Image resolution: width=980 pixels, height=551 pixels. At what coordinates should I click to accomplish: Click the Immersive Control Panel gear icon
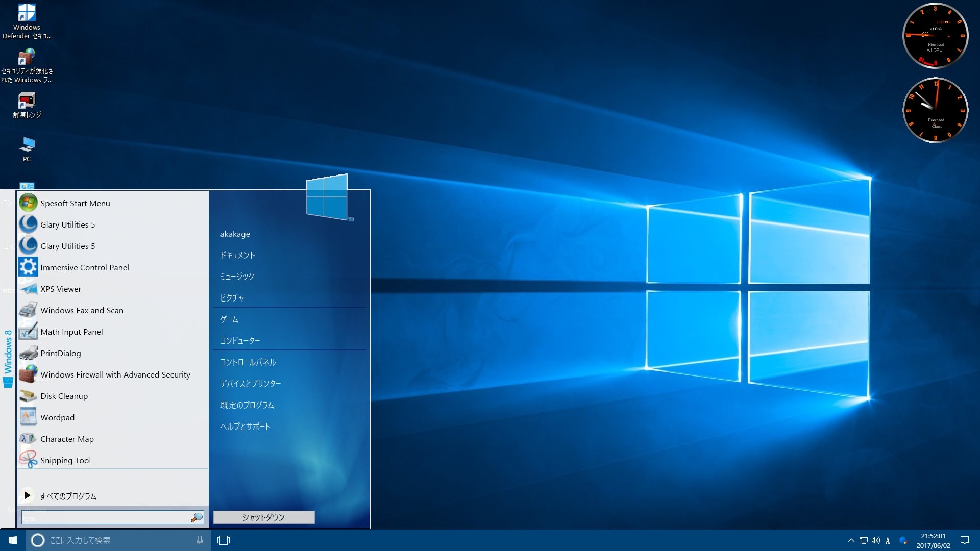[x=28, y=267]
